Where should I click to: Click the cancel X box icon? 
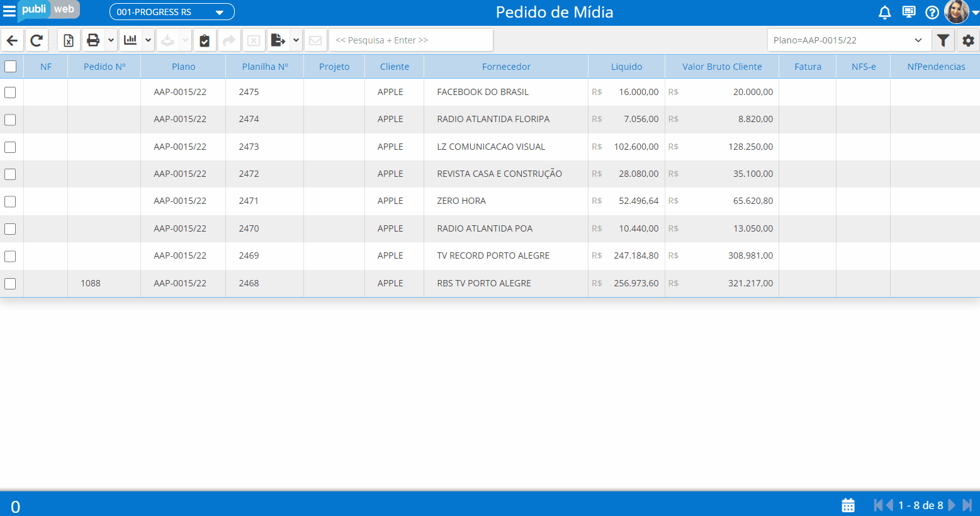254,40
